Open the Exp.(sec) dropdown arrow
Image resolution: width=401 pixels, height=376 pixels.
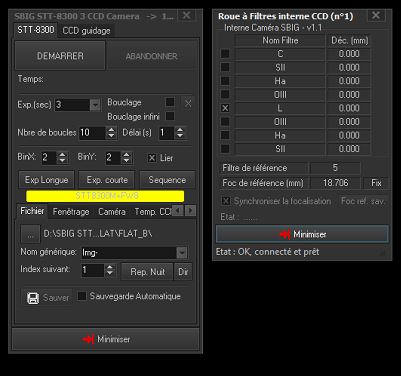click(95, 105)
